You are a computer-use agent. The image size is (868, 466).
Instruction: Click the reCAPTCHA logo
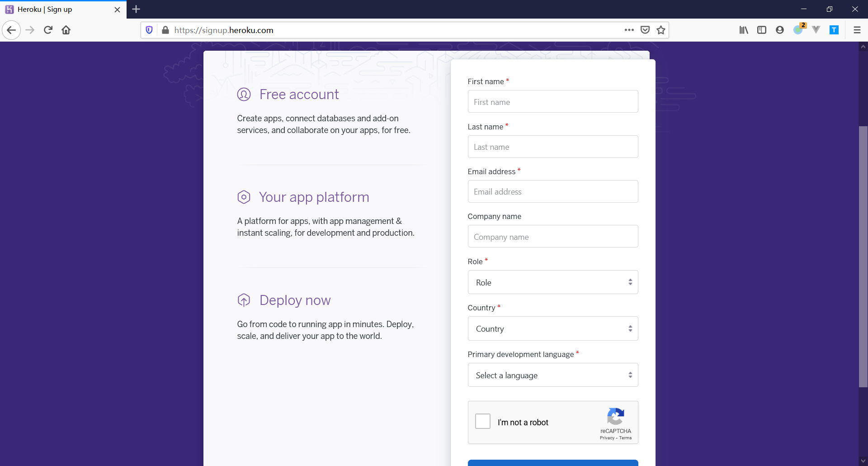615,416
